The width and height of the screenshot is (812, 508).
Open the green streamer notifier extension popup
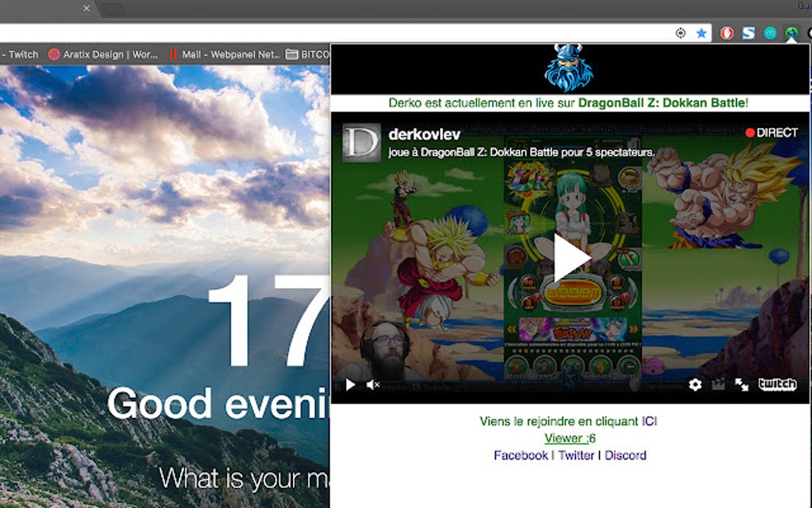point(791,33)
